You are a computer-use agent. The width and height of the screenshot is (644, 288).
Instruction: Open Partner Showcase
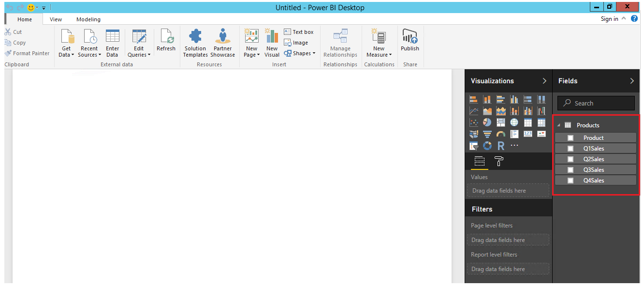[x=222, y=43]
